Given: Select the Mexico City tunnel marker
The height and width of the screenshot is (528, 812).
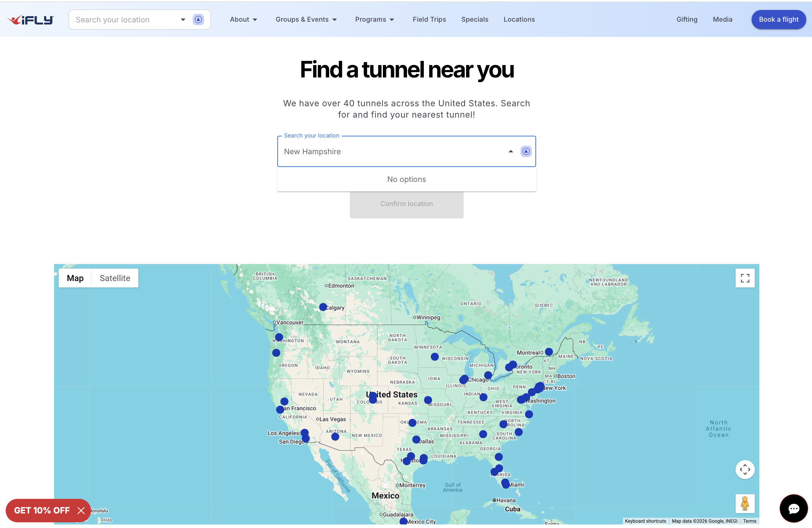Looking at the screenshot, I should pos(404,521).
